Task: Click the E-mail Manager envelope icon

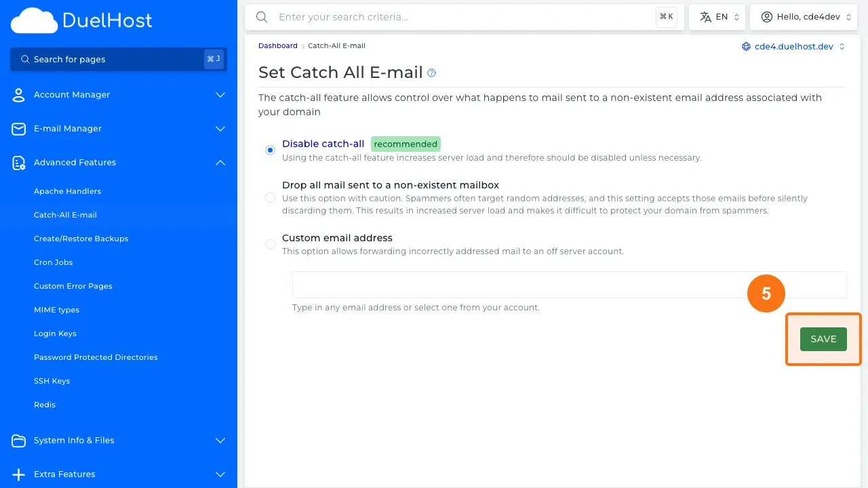Action: point(18,129)
